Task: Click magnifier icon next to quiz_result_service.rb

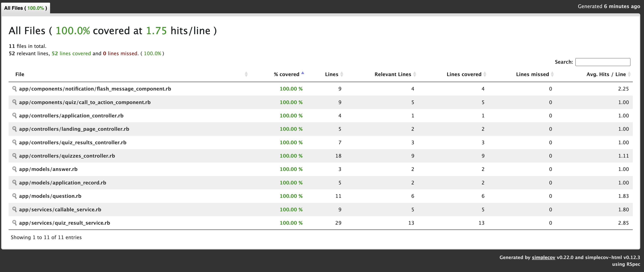Action: [14, 223]
